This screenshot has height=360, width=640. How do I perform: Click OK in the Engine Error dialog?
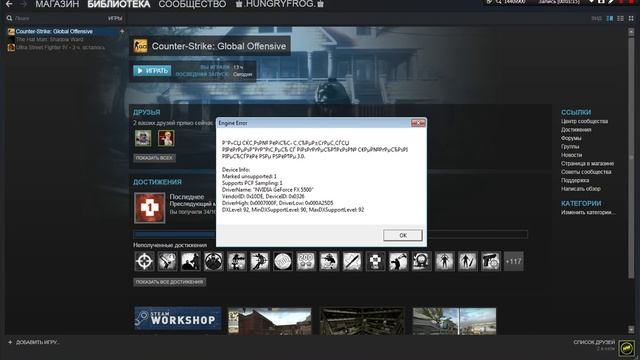point(403,236)
